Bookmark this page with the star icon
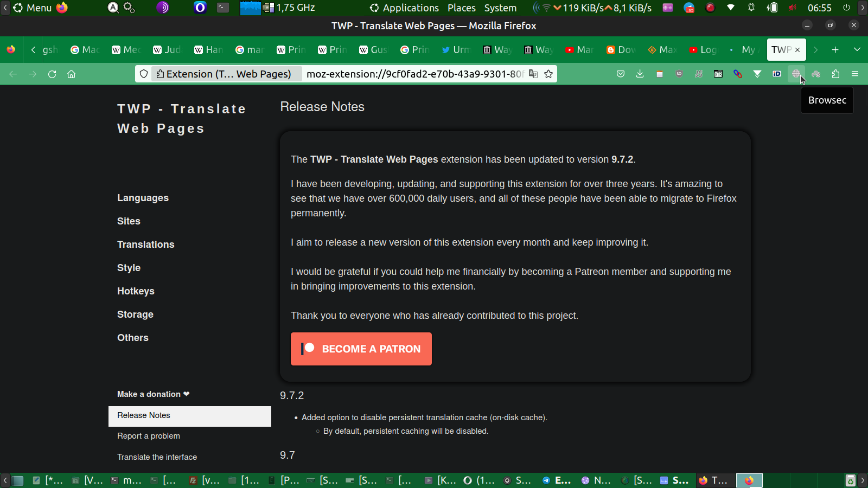Screen dimensions: 868x488 548,74
